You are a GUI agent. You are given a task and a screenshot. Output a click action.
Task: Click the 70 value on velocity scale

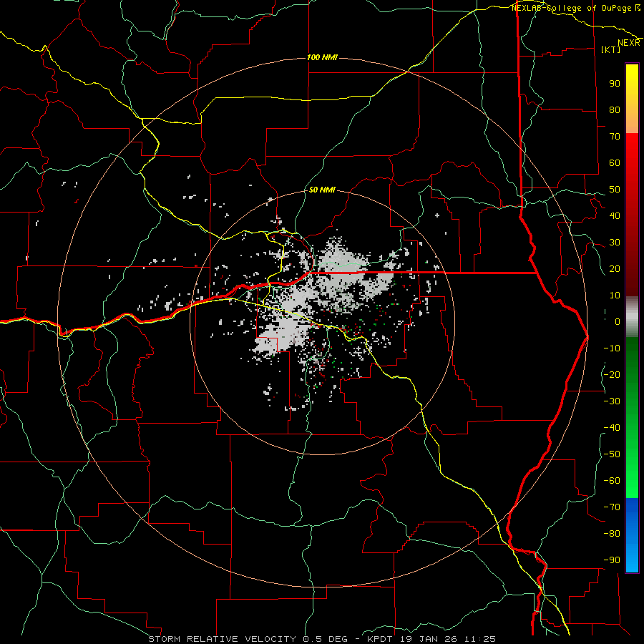[615, 137]
